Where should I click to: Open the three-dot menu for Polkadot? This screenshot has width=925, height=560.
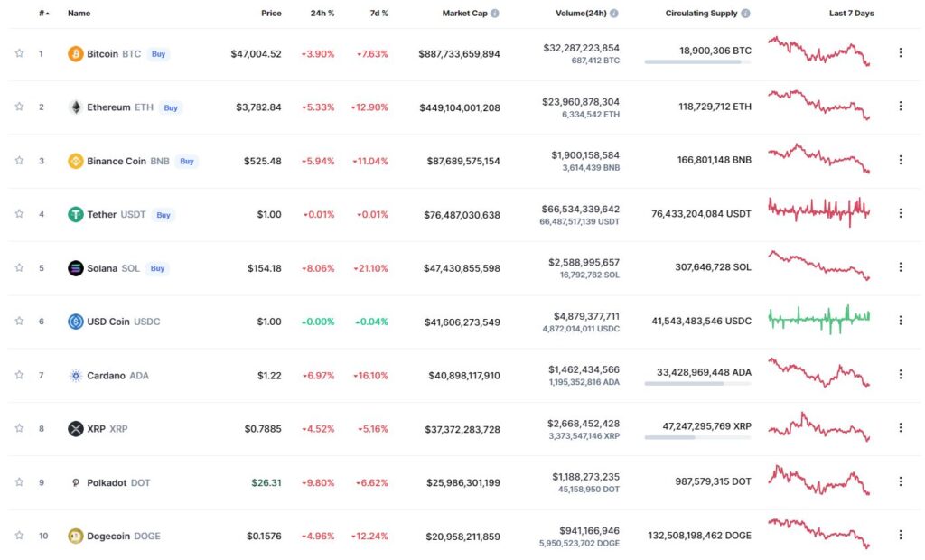tap(901, 481)
